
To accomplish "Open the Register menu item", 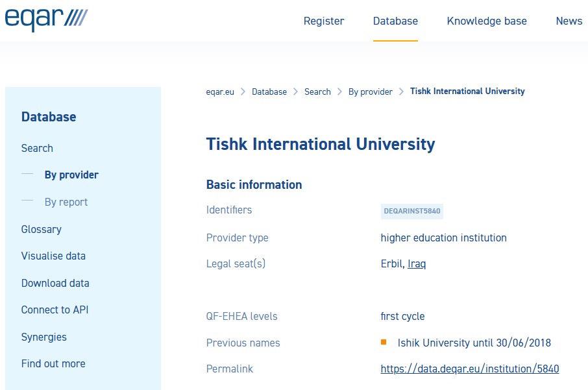I will click(324, 21).
